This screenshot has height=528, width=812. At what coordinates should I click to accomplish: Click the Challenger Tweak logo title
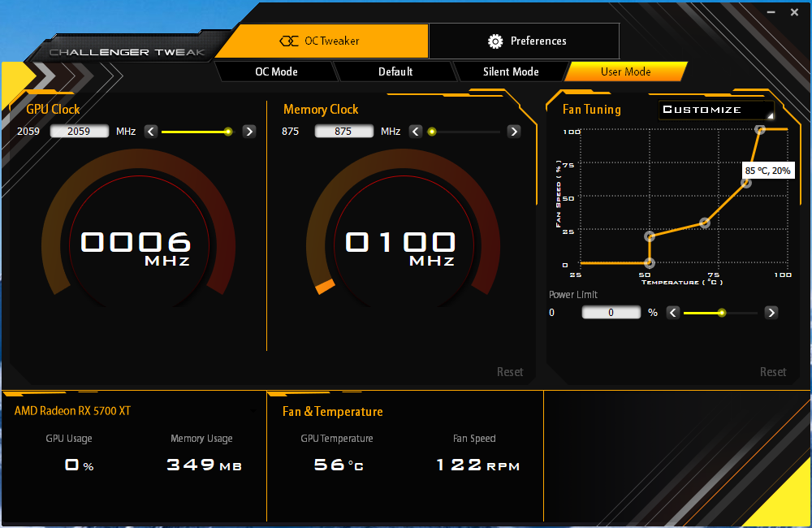[127, 52]
